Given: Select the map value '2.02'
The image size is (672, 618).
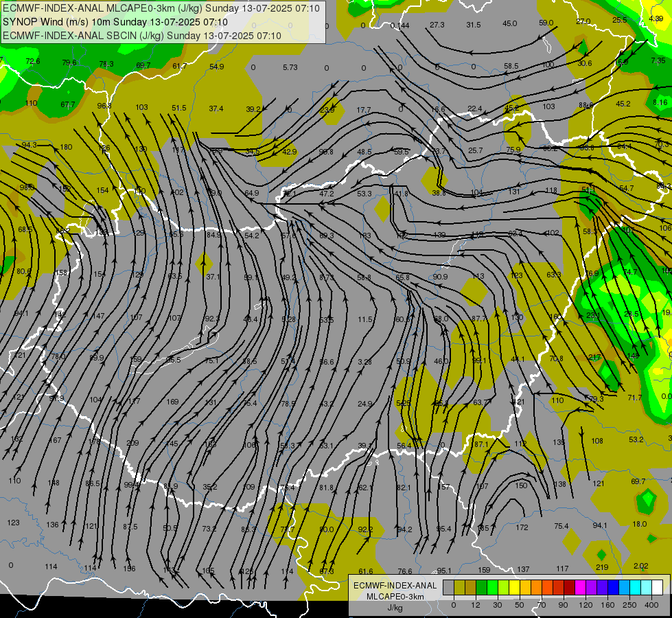Looking at the screenshot, I should [x=641, y=566].
